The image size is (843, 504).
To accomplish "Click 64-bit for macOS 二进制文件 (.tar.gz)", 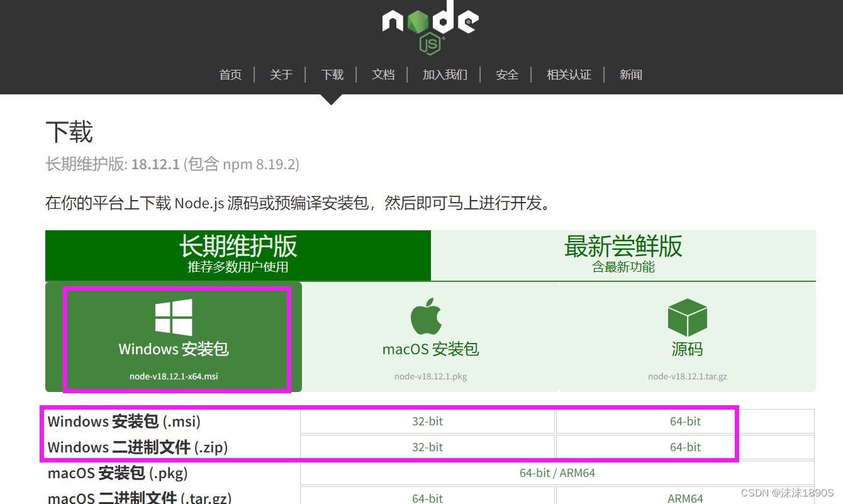I will (x=428, y=498).
